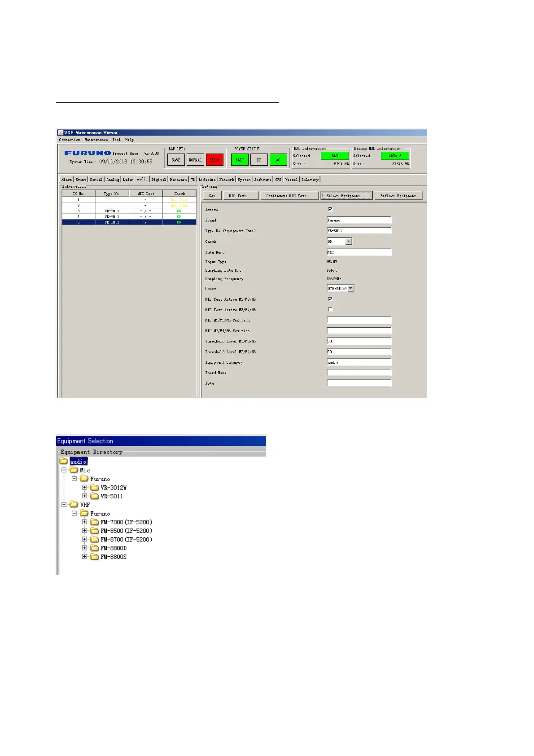
Task: Select the FM-8700 (IF-5200) folder icon
Action: (95, 539)
